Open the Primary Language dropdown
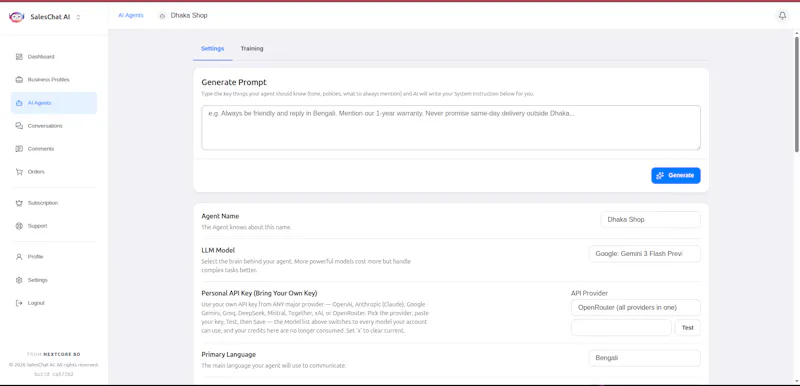 [644, 358]
